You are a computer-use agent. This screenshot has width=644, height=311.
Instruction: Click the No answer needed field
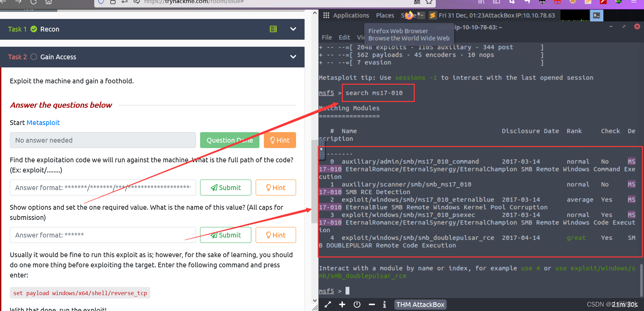103,140
